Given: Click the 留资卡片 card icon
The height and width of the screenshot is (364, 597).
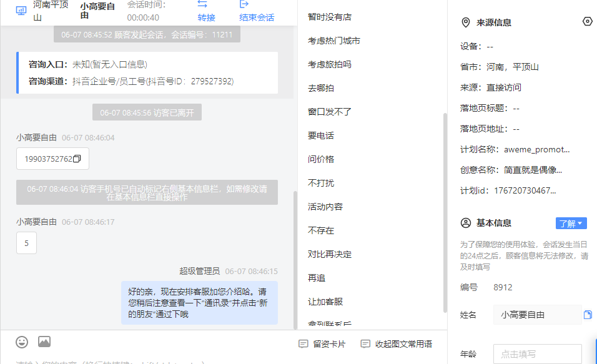Looking at the screenshot, I should click(x=303, y=344).
